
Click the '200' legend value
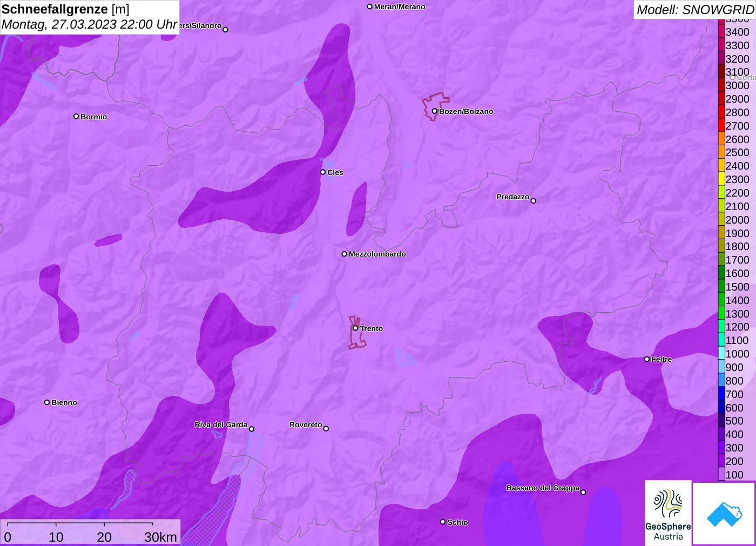pyautogui.click(x=734, y=461)
